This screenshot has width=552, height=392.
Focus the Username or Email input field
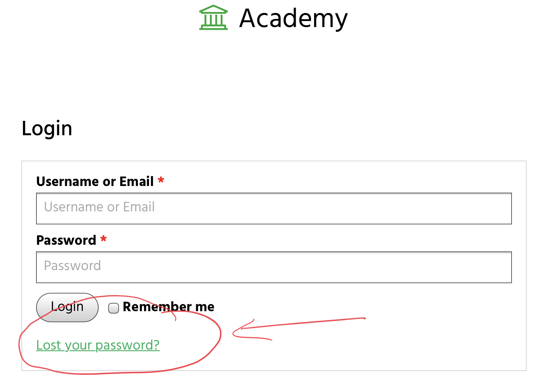[274, 208]
